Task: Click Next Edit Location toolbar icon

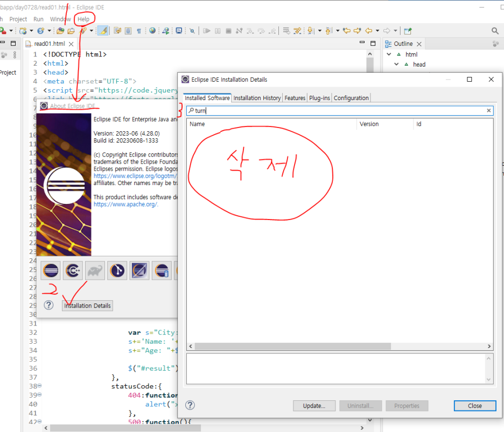Action: click(358, 31)
